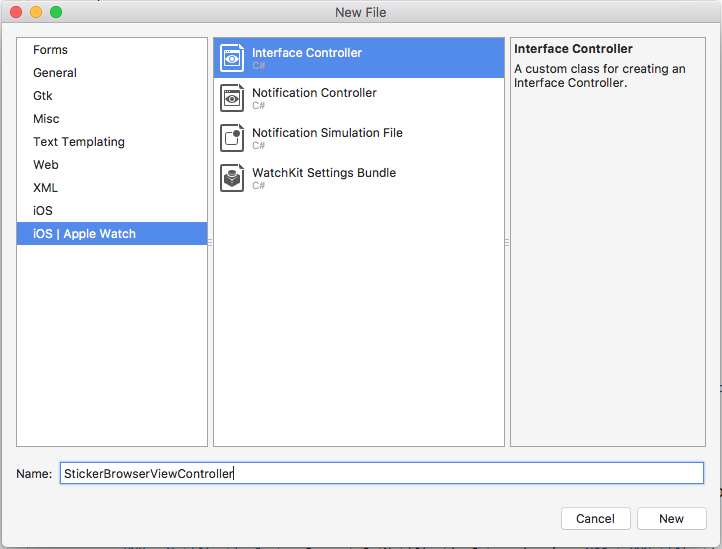Click the Name text field
This screenshot has width=722, height=549.
[381, 473]
